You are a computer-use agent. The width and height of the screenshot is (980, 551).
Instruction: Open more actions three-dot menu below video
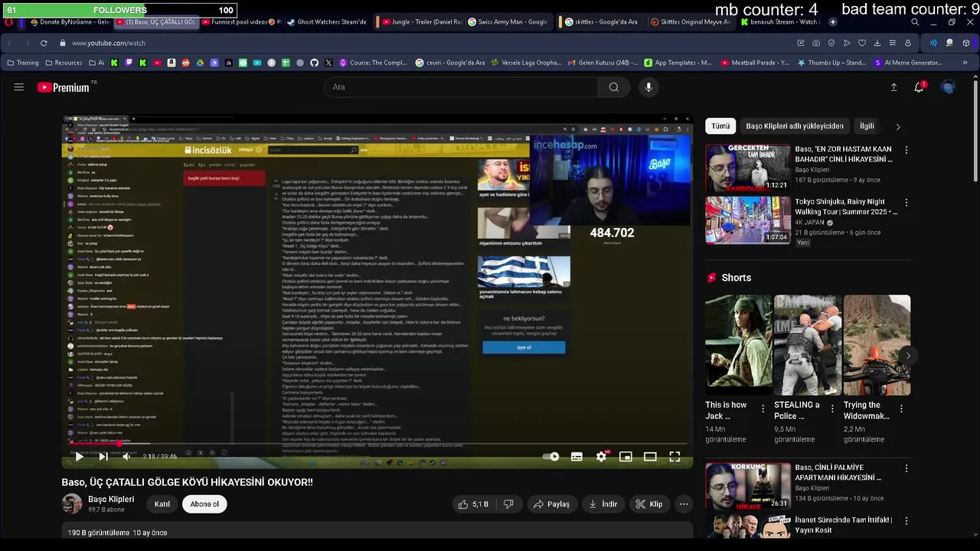(684, 504)
